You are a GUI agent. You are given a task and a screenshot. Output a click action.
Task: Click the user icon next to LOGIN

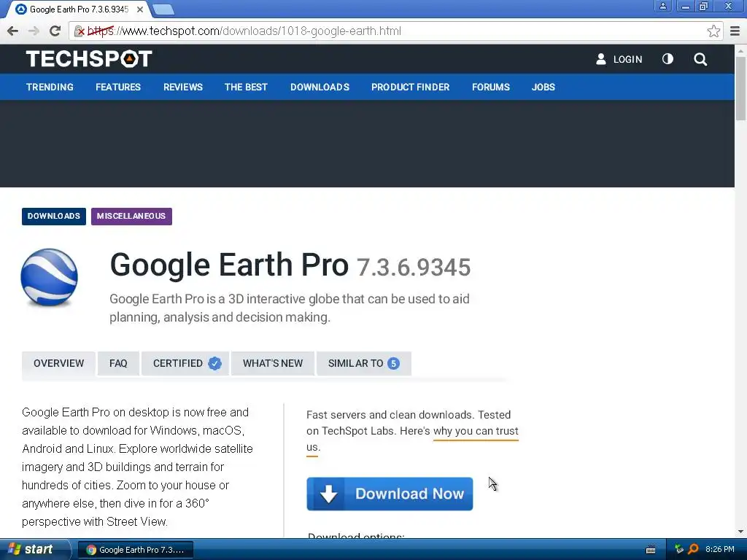pos(601,59)
